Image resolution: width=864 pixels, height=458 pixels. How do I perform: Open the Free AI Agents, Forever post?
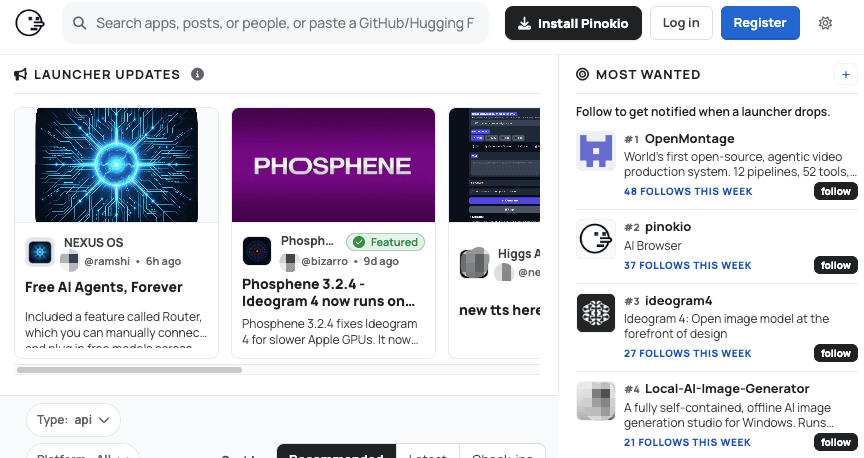[104, 287]
